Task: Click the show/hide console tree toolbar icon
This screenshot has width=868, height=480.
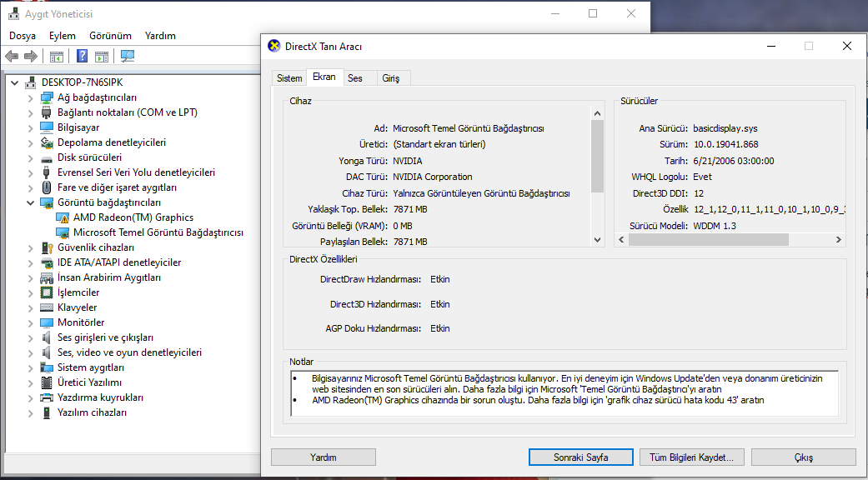Action: click(57, 56)
